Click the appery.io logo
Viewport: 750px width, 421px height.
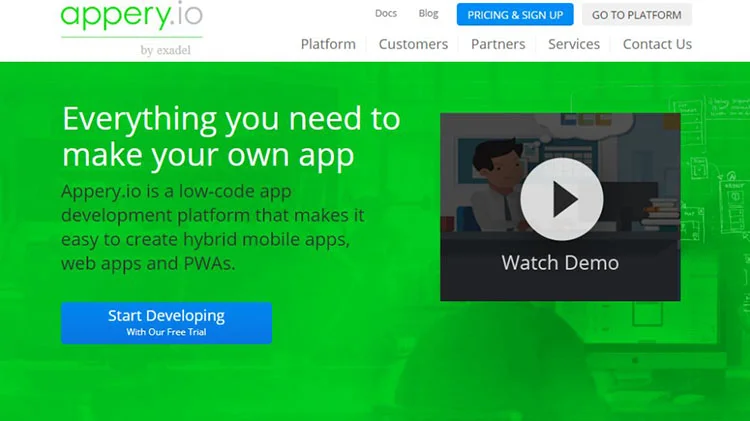pyautogui.click(x=132, y=15)
